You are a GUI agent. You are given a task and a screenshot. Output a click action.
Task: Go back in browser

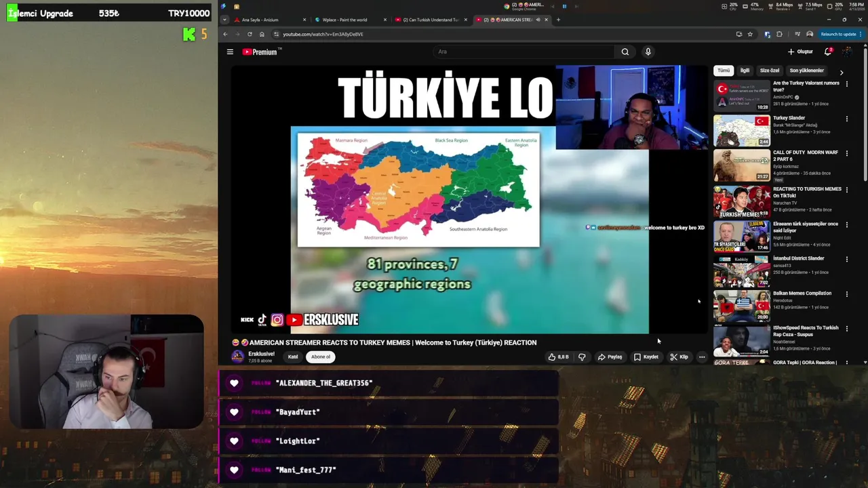(225, 34)
